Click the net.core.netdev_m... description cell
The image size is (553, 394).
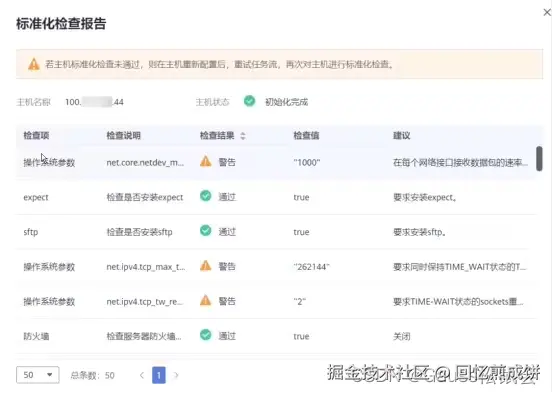pyautogui.click(x=145, y=163)
